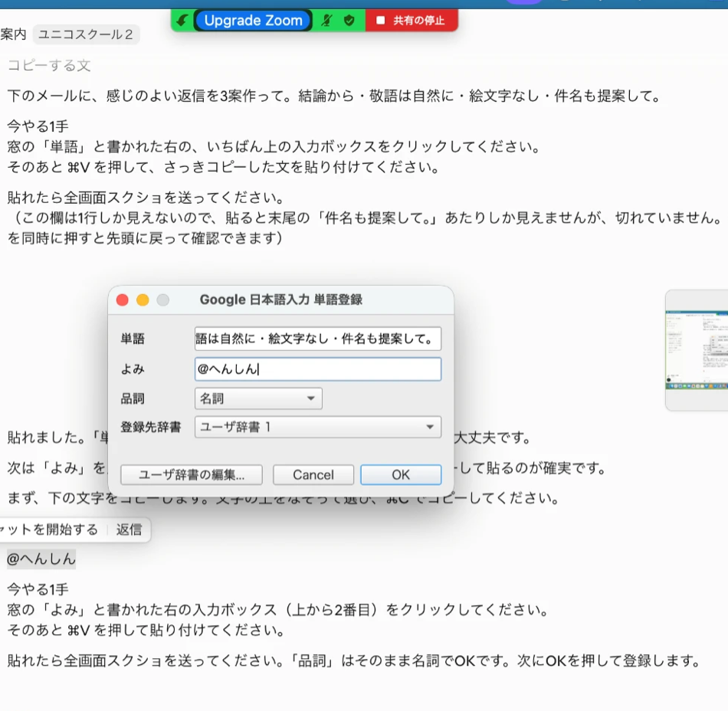Click the ユーザ辞書の編集... button
The image size is (728, 711).
pyautogui.click(x=192, y=475)
